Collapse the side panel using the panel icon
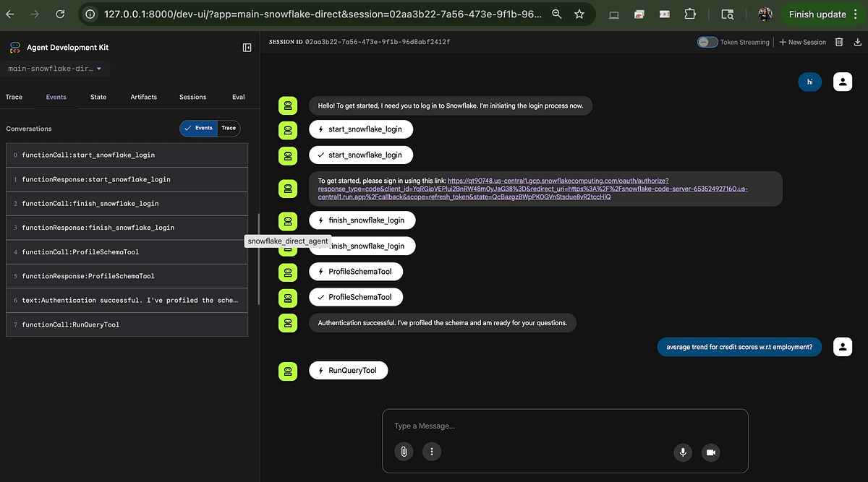The image size is (868, 482). click(x=247, y=47)
